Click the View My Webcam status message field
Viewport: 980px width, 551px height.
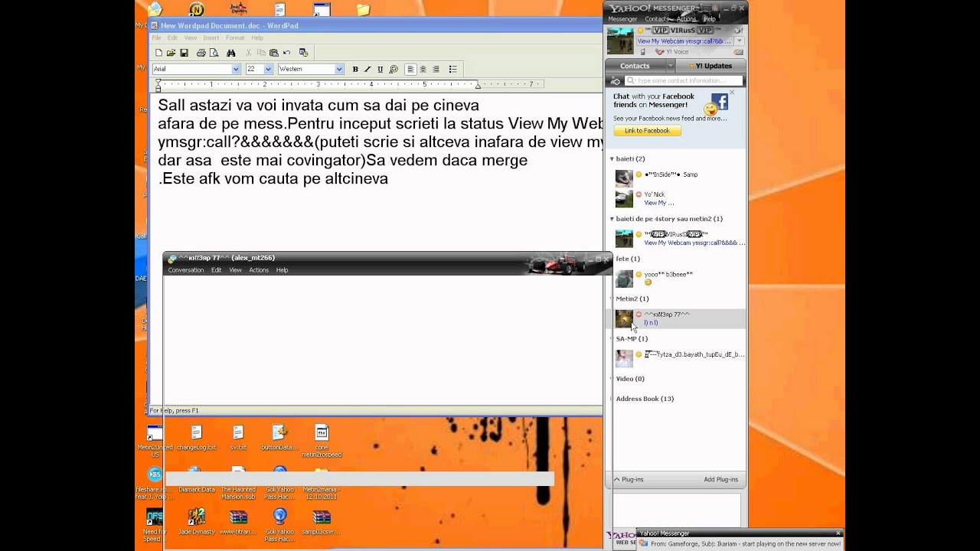click(684, 41)
